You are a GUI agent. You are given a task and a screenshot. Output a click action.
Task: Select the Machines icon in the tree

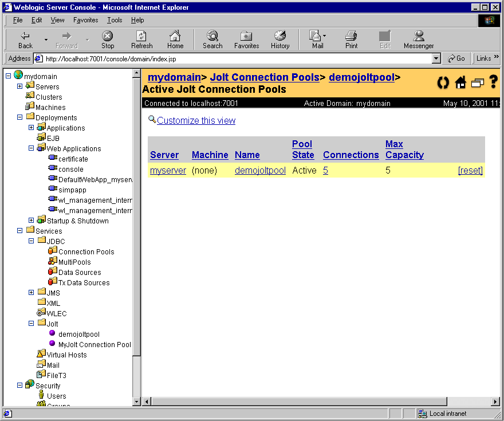(x=30, y=107)
